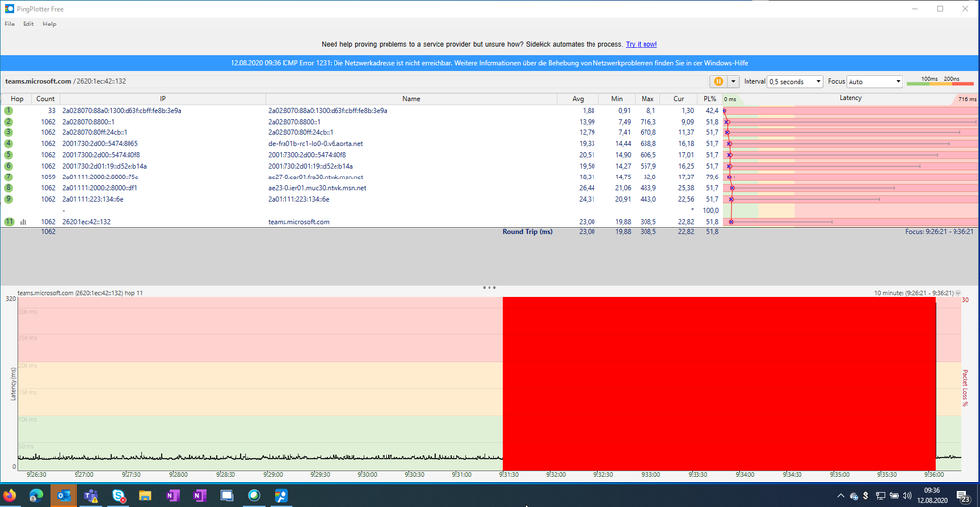Image resolution: width=980 pixels, height=507 pixels.
Task: Open the File menu
Action: coord(10,24)
